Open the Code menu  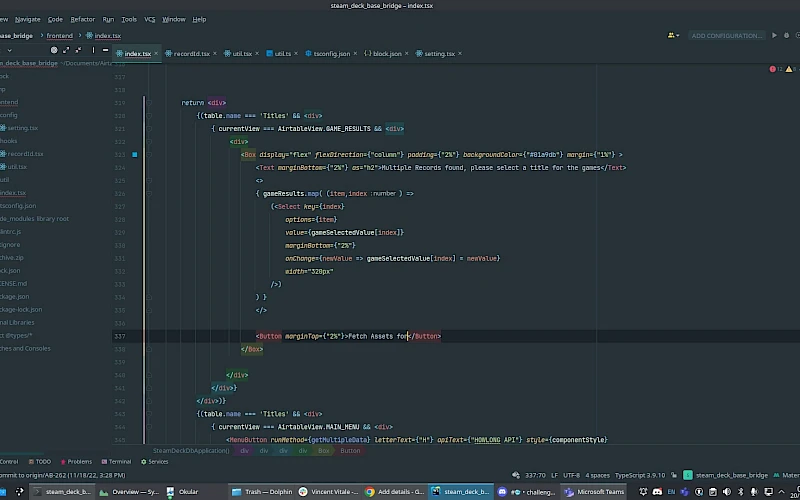55,19
